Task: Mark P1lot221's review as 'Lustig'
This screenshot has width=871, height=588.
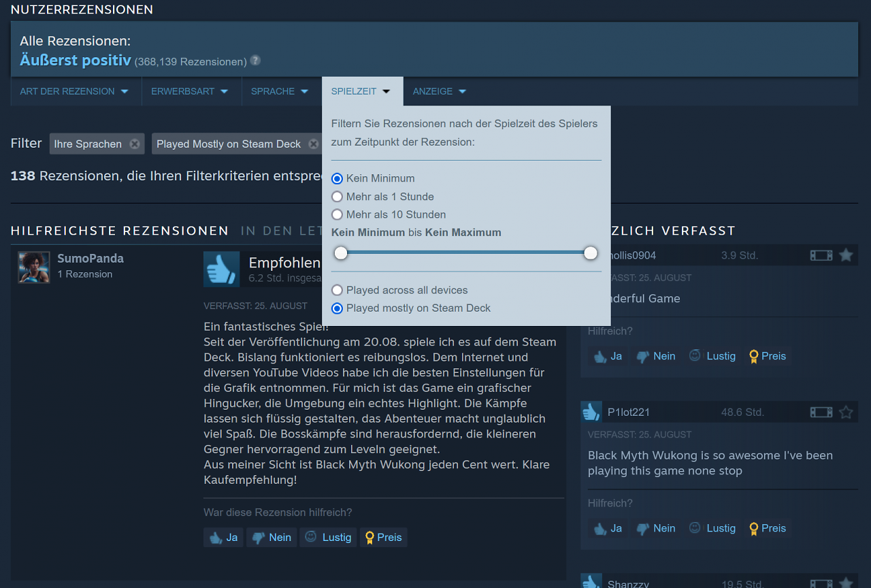Action: [712, 528]
